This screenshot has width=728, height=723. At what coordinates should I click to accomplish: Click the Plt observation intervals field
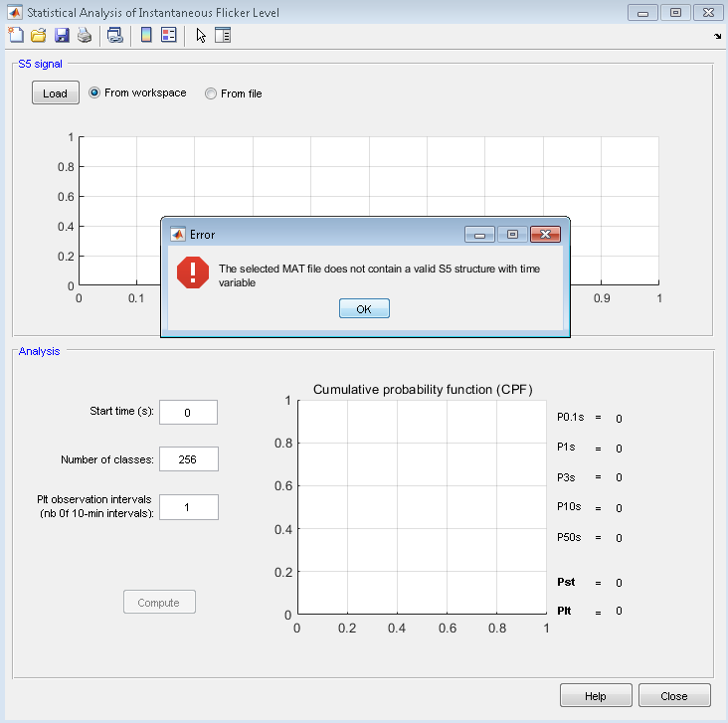pyautogui.click(x=188, y=507)
